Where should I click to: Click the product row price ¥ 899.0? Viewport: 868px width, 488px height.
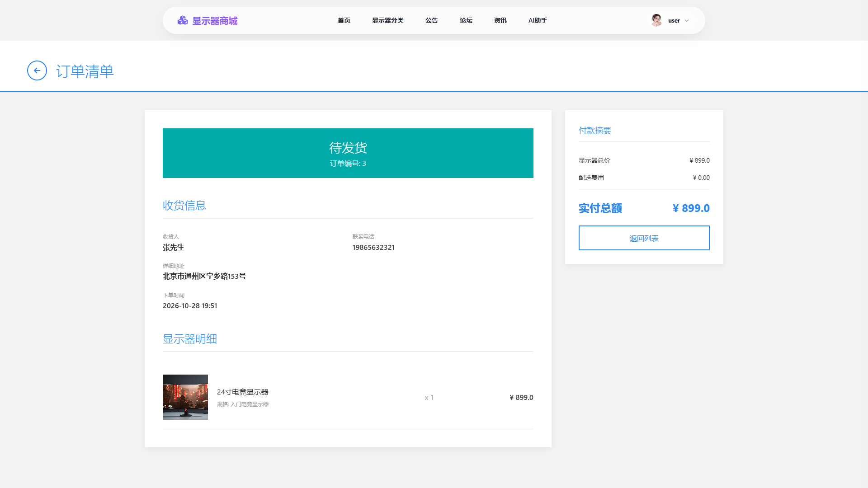(x=521, y=398)
